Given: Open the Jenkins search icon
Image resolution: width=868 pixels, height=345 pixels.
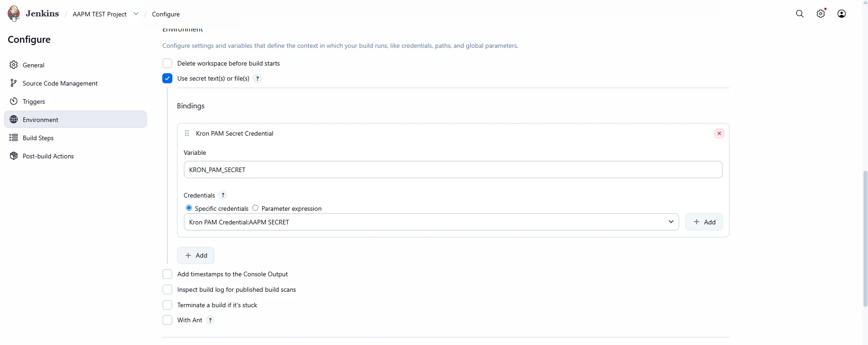Looking at the screenshot, I should [800, 14].
